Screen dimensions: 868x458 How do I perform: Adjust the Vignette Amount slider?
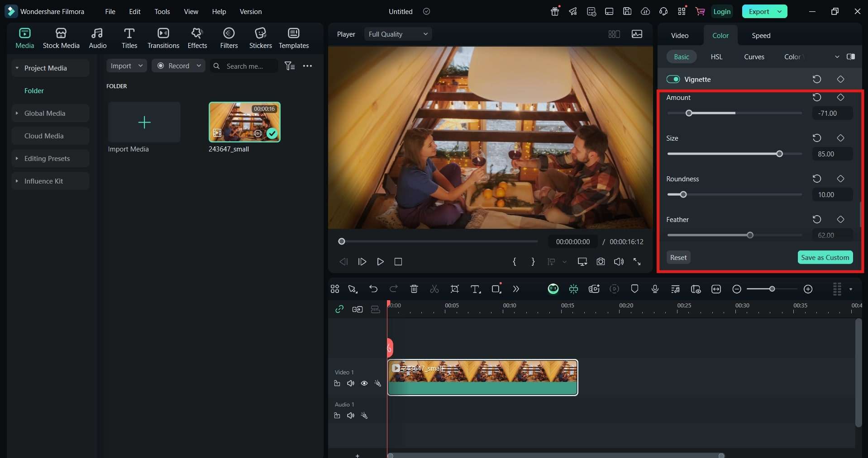(689, 113)
